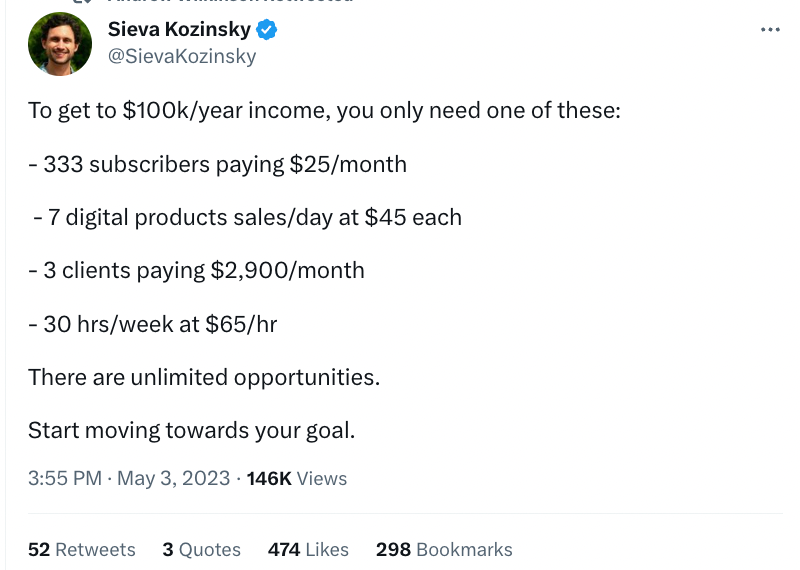Screen dimensions: 800x570
Task: Open the 3:55 PM timestamp link
Action: [x=65, y=478]
